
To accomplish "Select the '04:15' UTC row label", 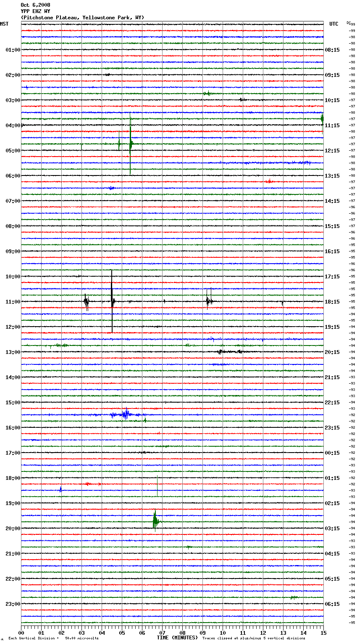I will click(332, 554).
